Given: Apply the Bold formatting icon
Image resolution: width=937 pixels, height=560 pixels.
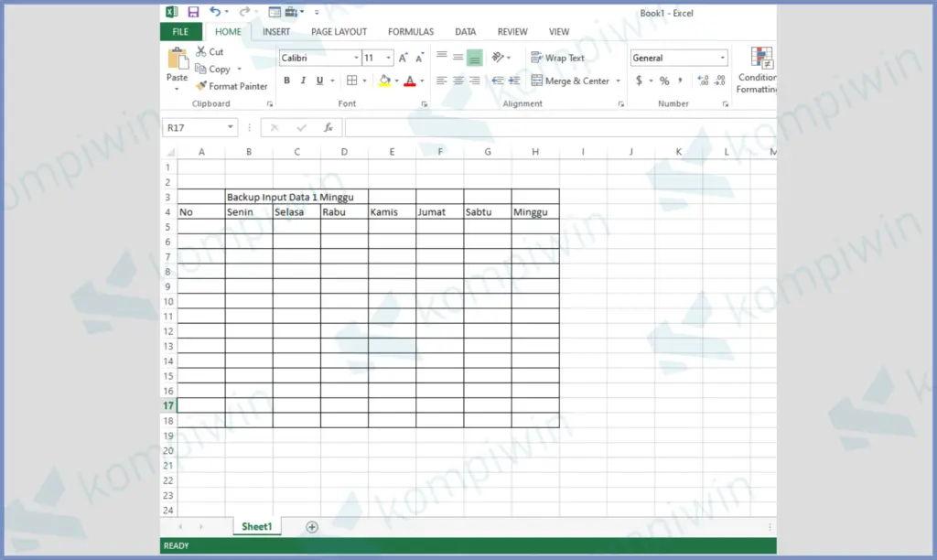Looking at the screenshot, I should pos(286,81).
